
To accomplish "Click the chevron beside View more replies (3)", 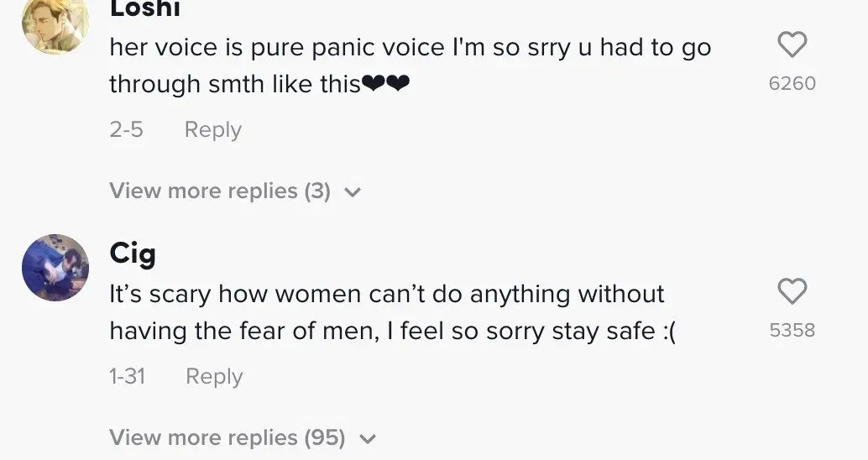I will point(353,192).
